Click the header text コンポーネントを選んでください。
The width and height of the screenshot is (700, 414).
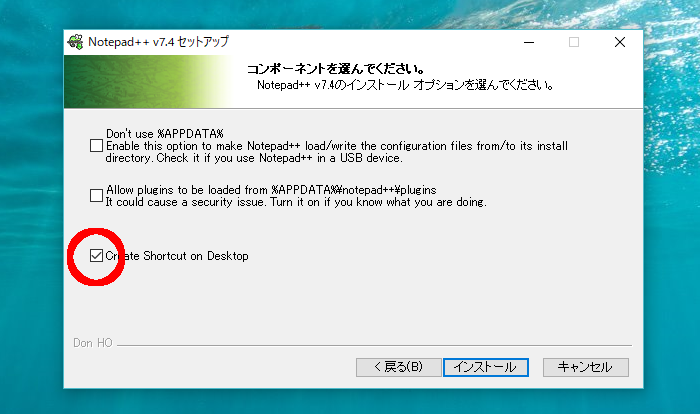pos(336,69)
